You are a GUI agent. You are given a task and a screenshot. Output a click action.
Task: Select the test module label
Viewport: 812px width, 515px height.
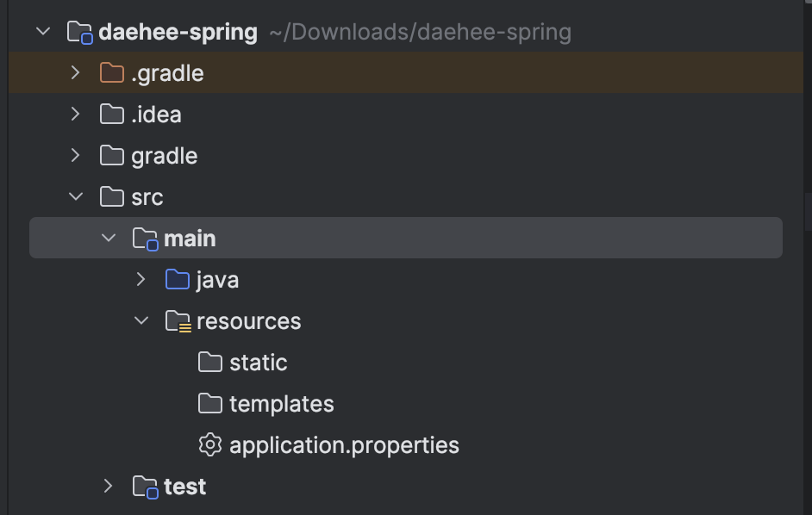(x=184, y=487)
